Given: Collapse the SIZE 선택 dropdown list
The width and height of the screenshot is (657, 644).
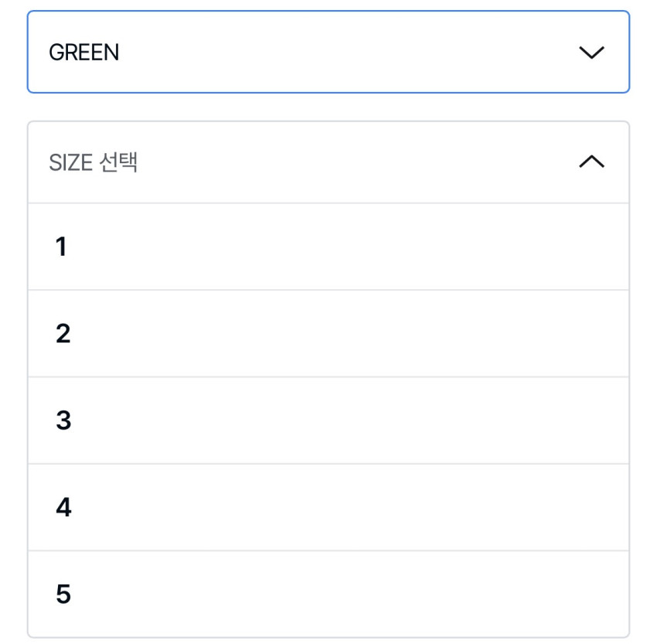Looking at the screenshot, I should [x=328, y=162].
